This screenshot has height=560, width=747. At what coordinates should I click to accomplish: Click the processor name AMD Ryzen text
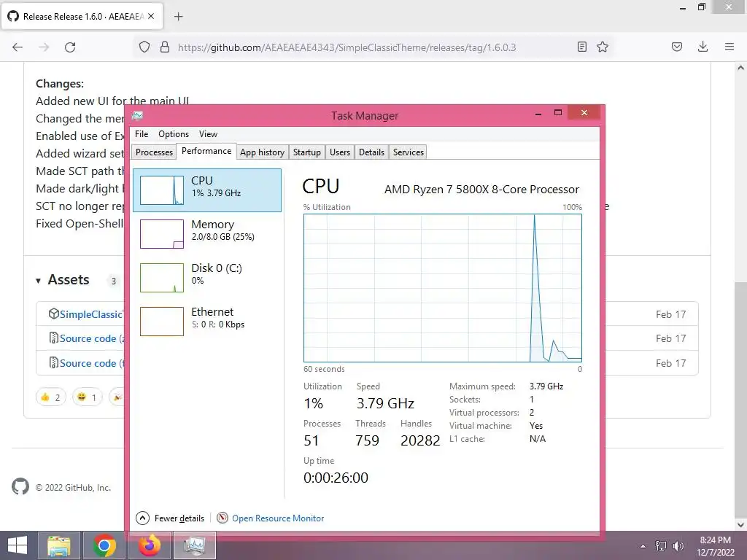coord(481,189)
